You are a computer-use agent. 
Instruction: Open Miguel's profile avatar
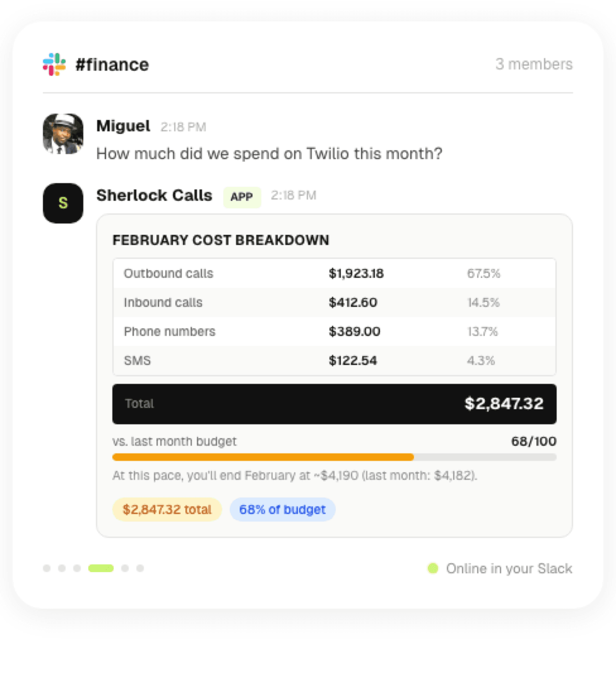pos(63,134)
